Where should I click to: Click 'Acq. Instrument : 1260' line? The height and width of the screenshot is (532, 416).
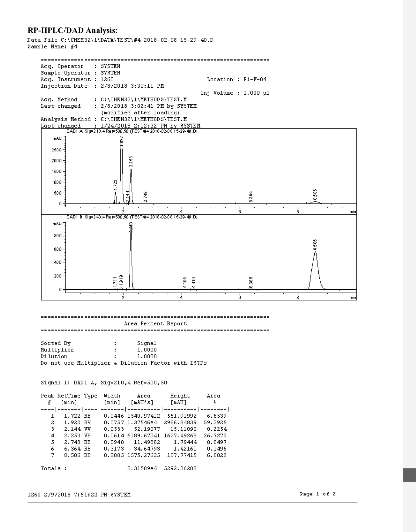77,80
